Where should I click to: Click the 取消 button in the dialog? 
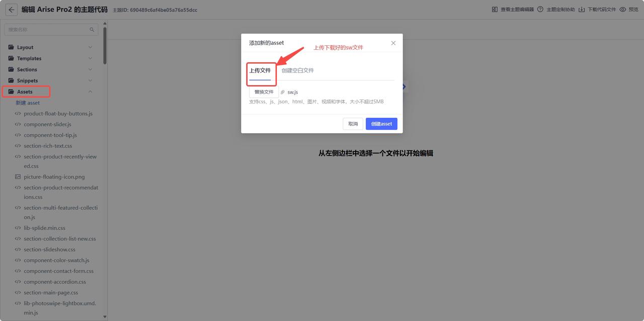click(x=353, y=124)
